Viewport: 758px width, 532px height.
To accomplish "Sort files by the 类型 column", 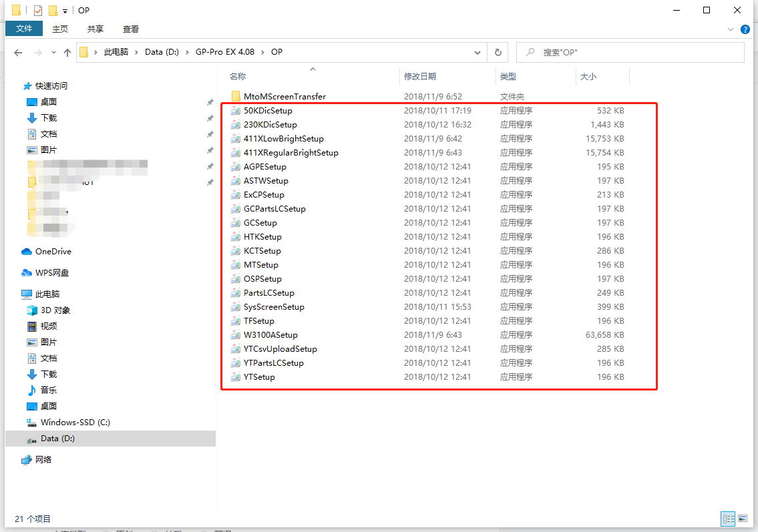I will point(536,76).
